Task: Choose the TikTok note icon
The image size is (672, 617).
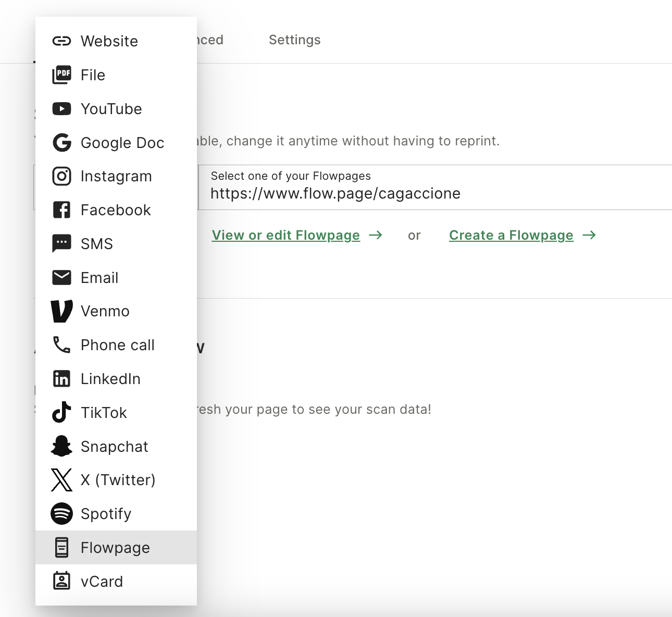Action: [61, 412]
